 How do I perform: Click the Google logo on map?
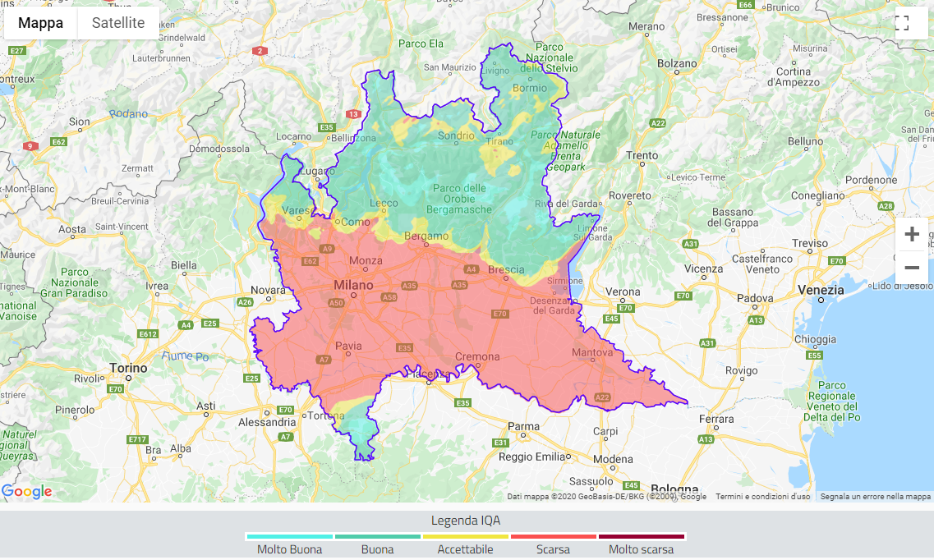pos(27,491)
